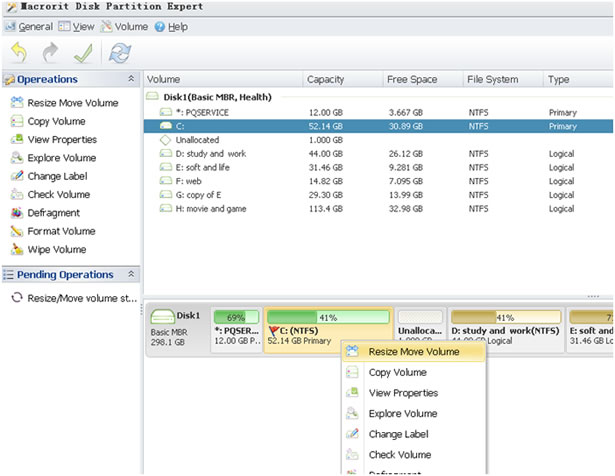Screen dimensions: 615x476
Task: Sort by the File System column header
Action: tap(503, 79)
